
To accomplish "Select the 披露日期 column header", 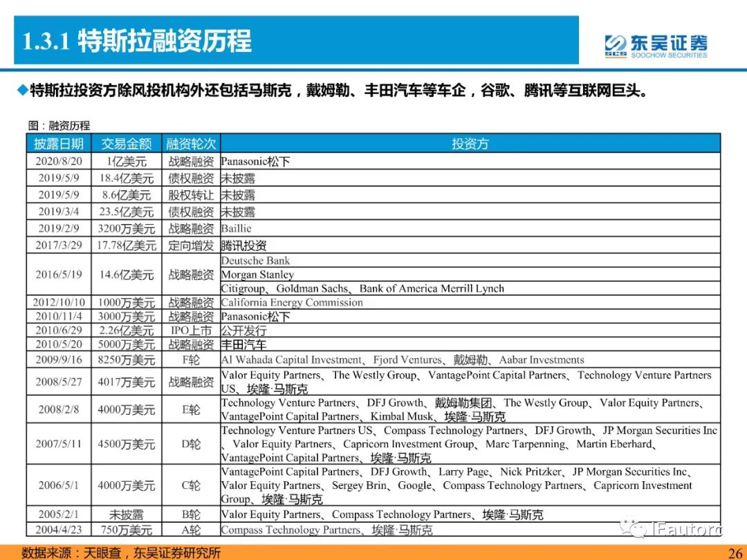I will pyautogui.click(x=59, y=143).
